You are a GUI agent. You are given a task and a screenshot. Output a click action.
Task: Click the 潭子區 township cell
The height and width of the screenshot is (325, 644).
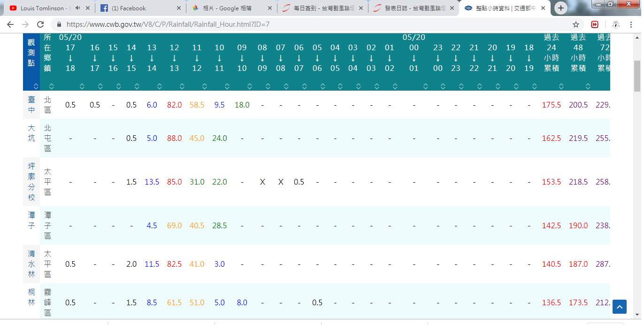click(48, 225)
